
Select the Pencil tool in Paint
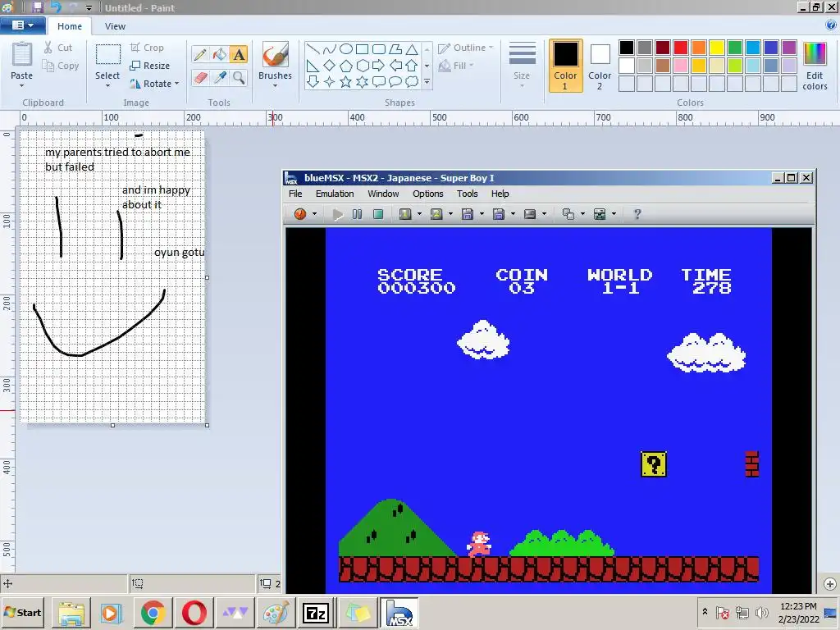click(200, 54)
